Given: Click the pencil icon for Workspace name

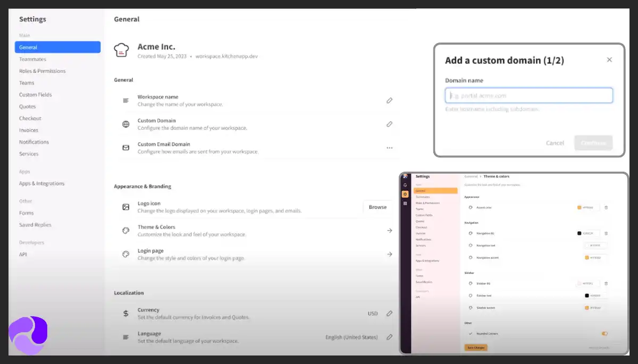Looking at the screenshot, I should tap(389, 100).
